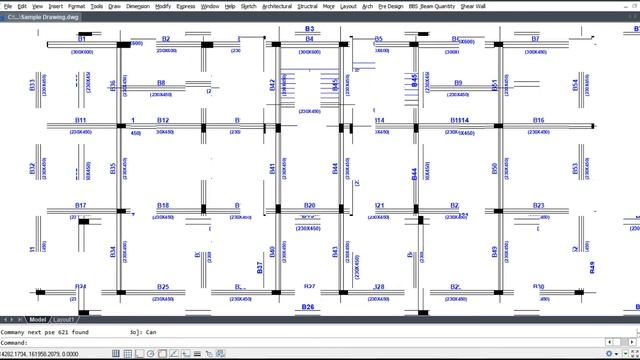Open the Help menu
This screenshot has width=640, height=360.
coord(230,6)
